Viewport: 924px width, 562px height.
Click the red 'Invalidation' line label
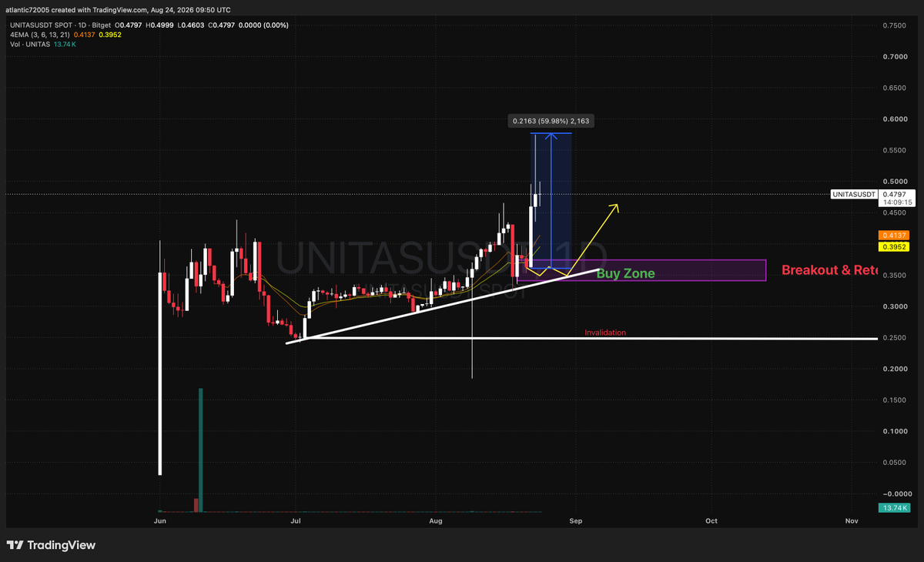(x=605, y=333)
